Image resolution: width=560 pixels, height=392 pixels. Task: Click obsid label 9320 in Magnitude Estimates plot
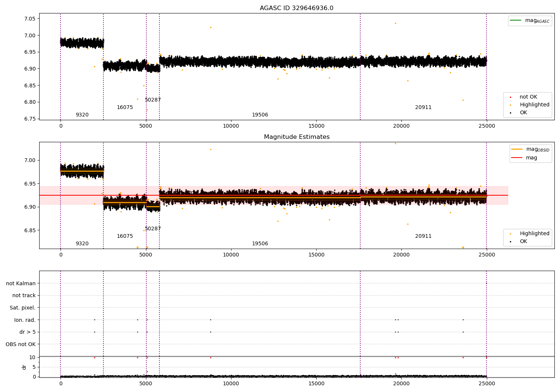82,243
